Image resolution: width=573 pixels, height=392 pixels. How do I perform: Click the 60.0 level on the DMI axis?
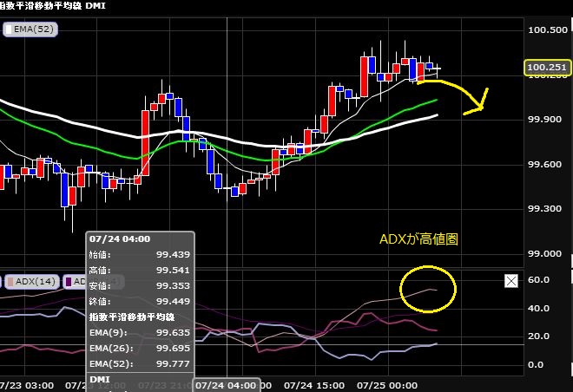click(x=538, y=280)
